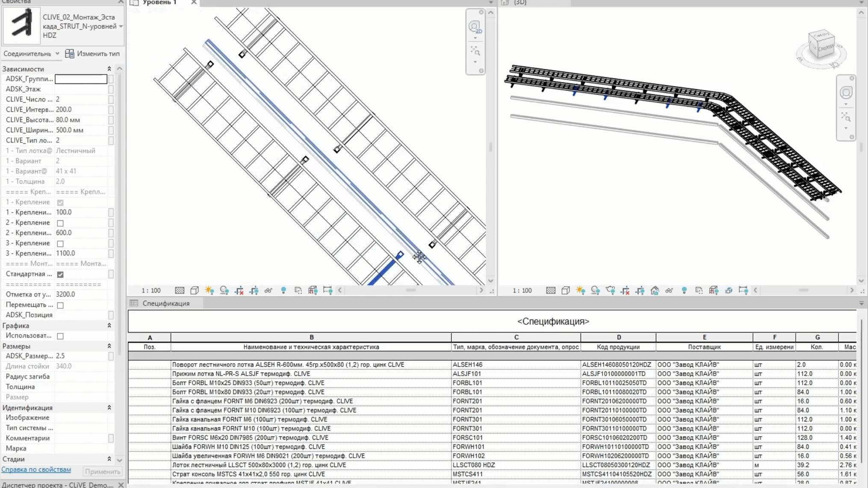Select the 'Спецификация' schedule tab
Screen dimensions: 868x488
(165, 303)
